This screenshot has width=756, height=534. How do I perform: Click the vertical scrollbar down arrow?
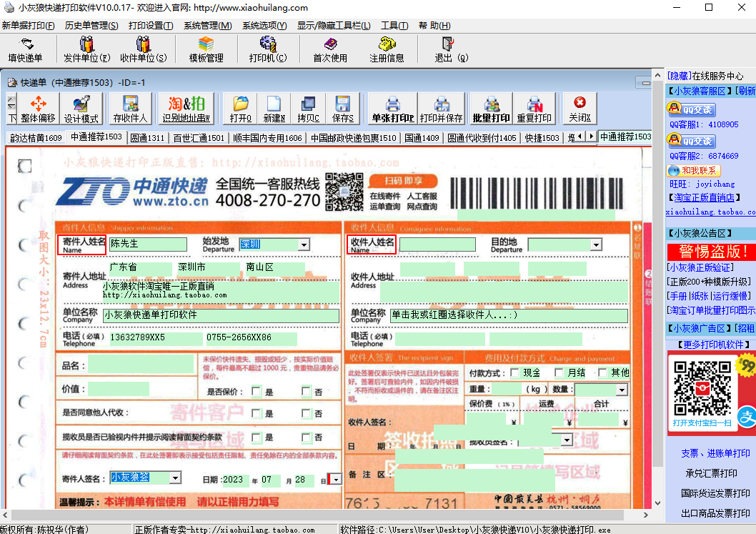(x=657, y=502)
